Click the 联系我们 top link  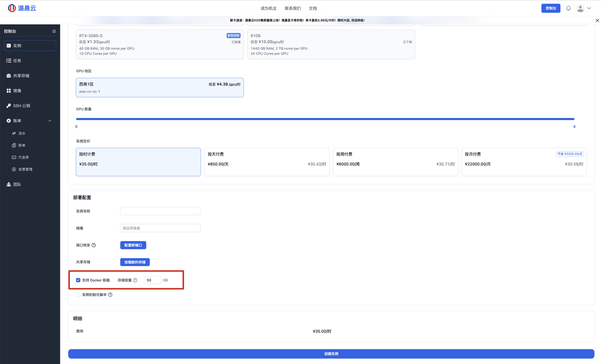click(293, 8)
